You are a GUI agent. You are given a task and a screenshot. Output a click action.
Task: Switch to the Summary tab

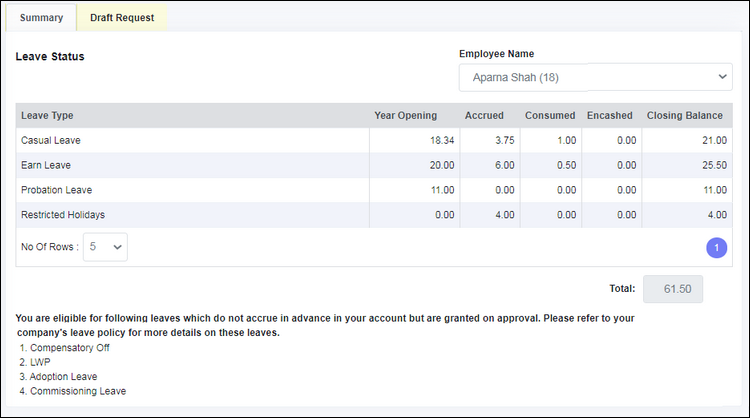click(x=41, y=18)
